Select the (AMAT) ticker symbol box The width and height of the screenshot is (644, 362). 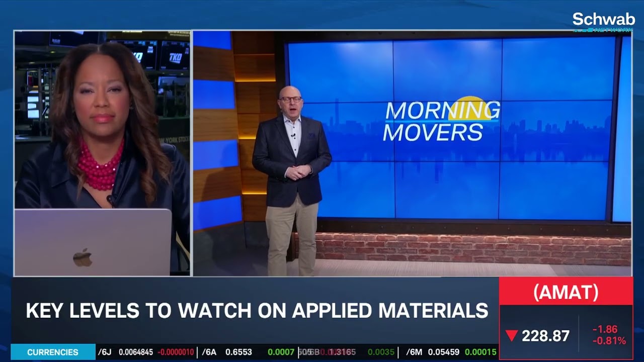[x=566, y=292]
